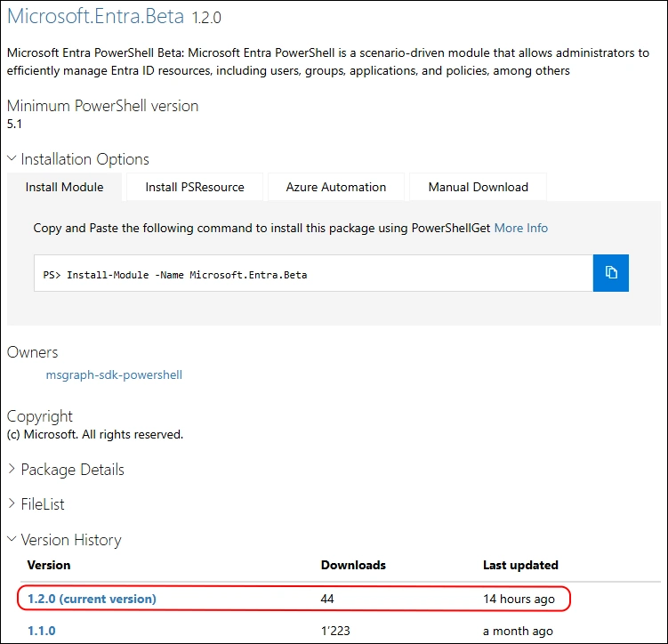Go to the Manual Download tab

pyautogui.click(x=478, y=187)
